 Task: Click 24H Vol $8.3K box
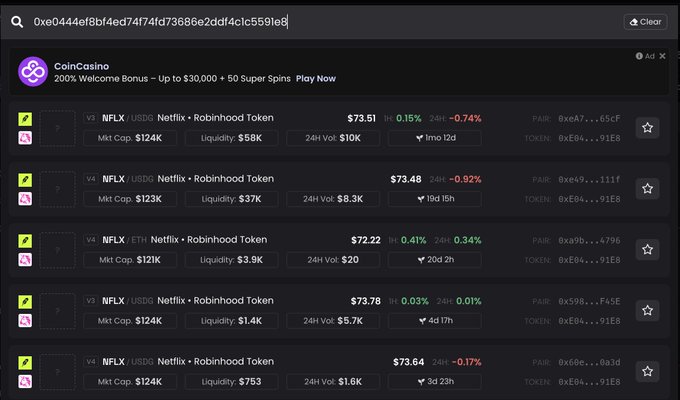pos(333,199)
